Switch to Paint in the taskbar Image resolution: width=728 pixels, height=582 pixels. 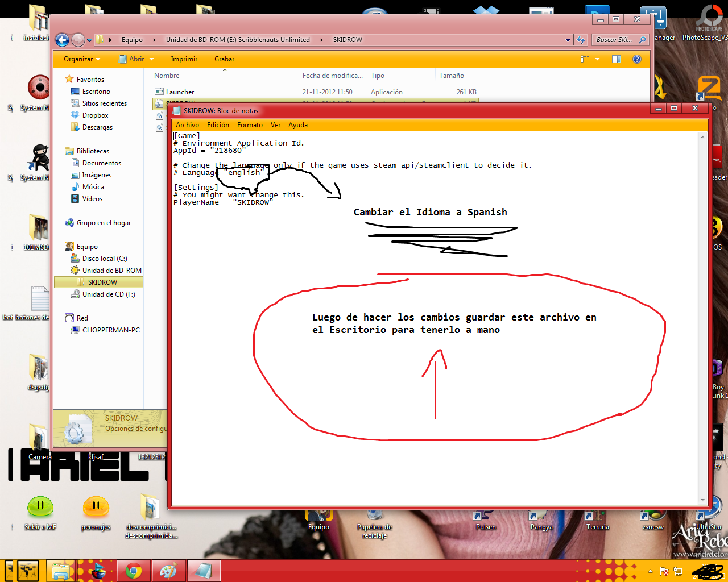tap(168, 571)
